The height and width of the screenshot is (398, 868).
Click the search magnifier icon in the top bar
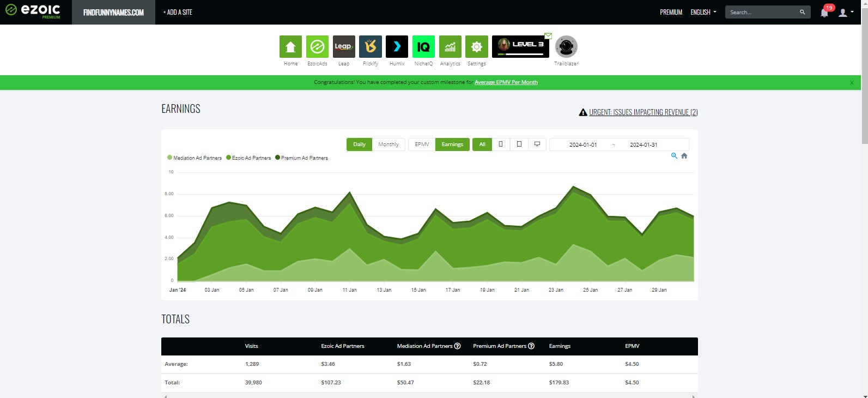tap(802, 12)
